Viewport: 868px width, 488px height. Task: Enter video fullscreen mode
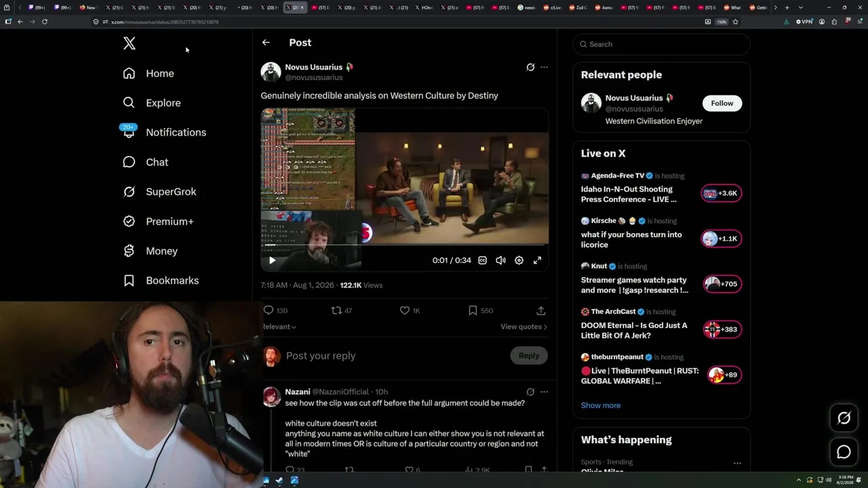coord(537,260)
